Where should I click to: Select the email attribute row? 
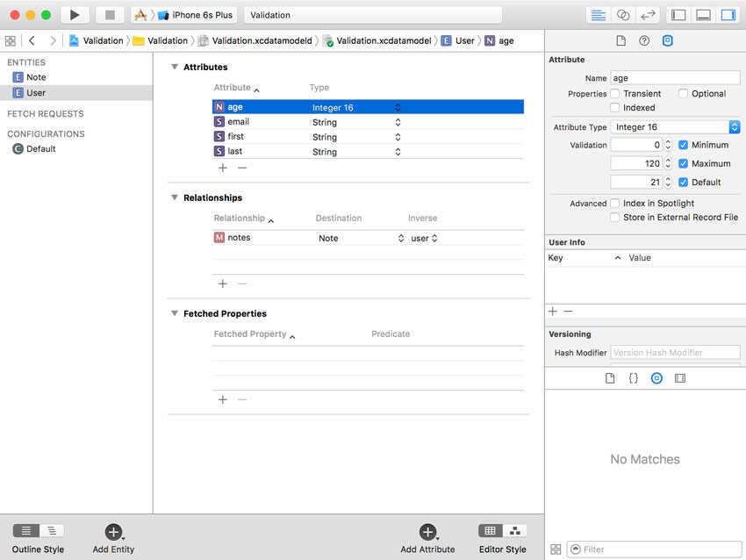pyautogui.click(x=368, y=122)
